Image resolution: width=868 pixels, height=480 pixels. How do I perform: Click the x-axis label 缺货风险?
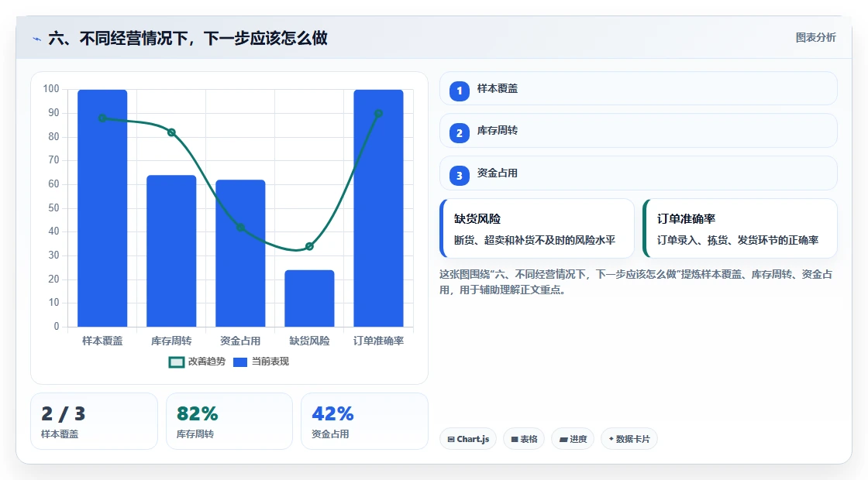pos(309,341)
